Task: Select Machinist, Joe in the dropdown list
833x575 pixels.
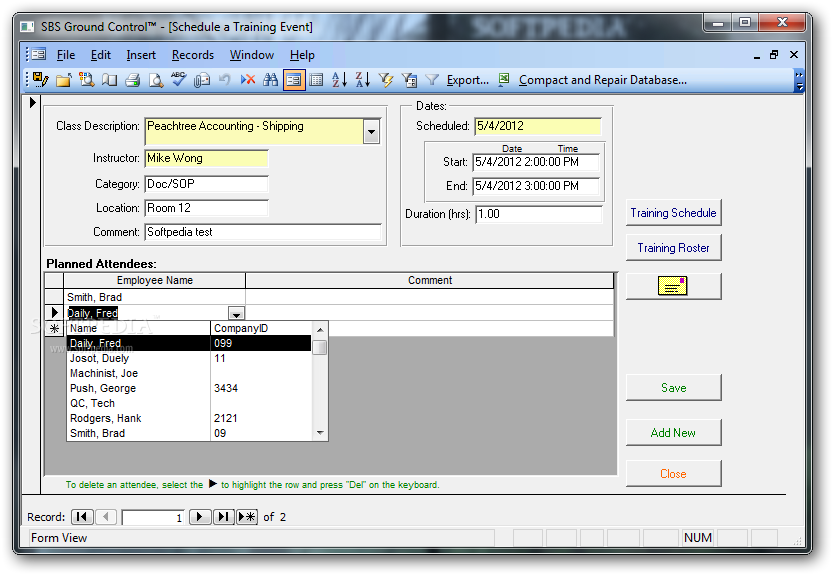Action: (189, 374)
